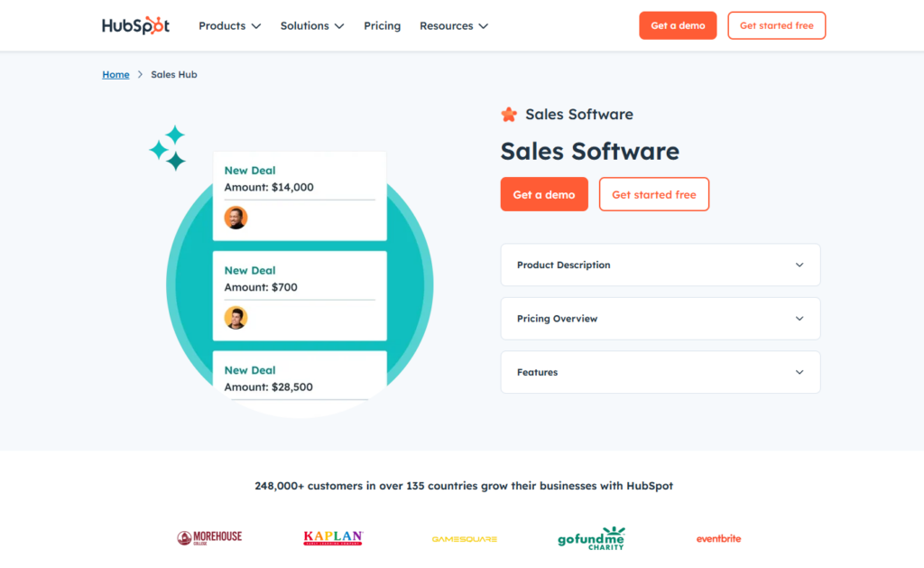Click the Morehouse College logo

pyautogui.click(x=209, y=538)
